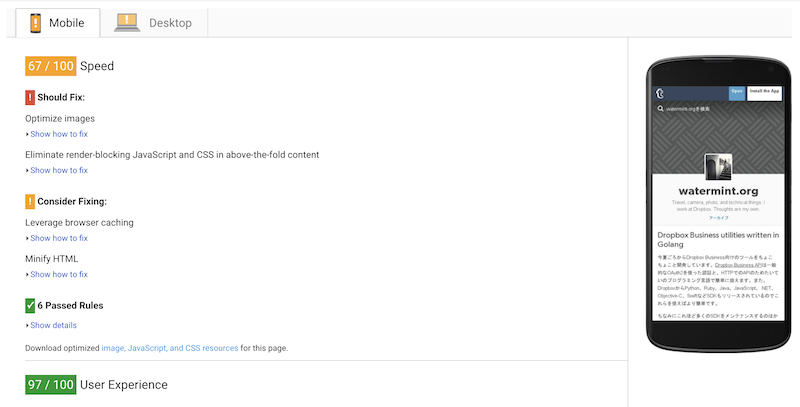Viewport: 800px width, 407px height.
Task: Click the orange mobile phone icon
Action: coord(35,21)
